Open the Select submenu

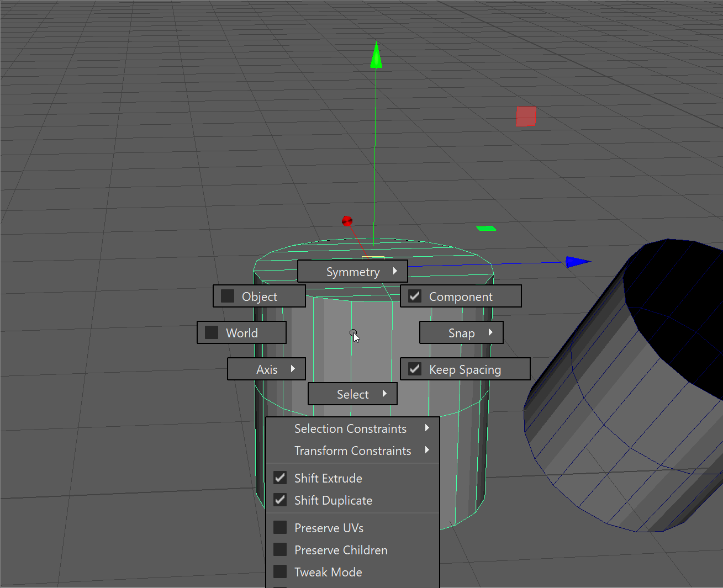coord(352,394)
